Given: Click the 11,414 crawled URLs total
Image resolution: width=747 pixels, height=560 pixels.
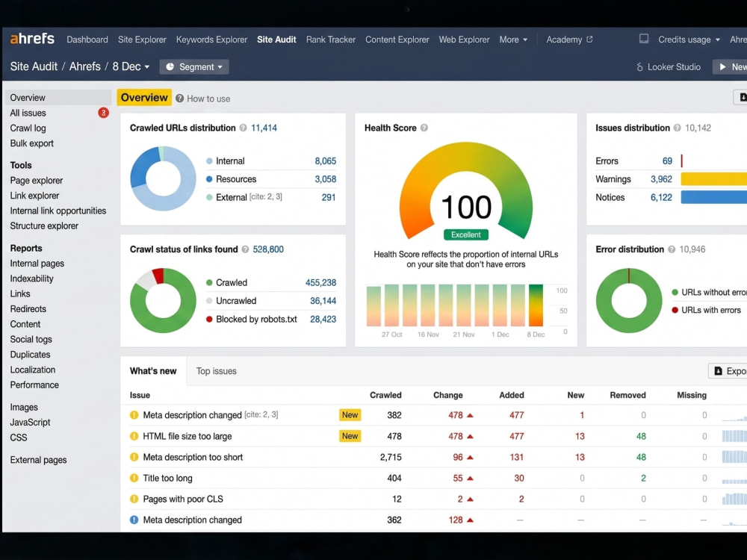Looking at the screenshot, I should [264, 128].
